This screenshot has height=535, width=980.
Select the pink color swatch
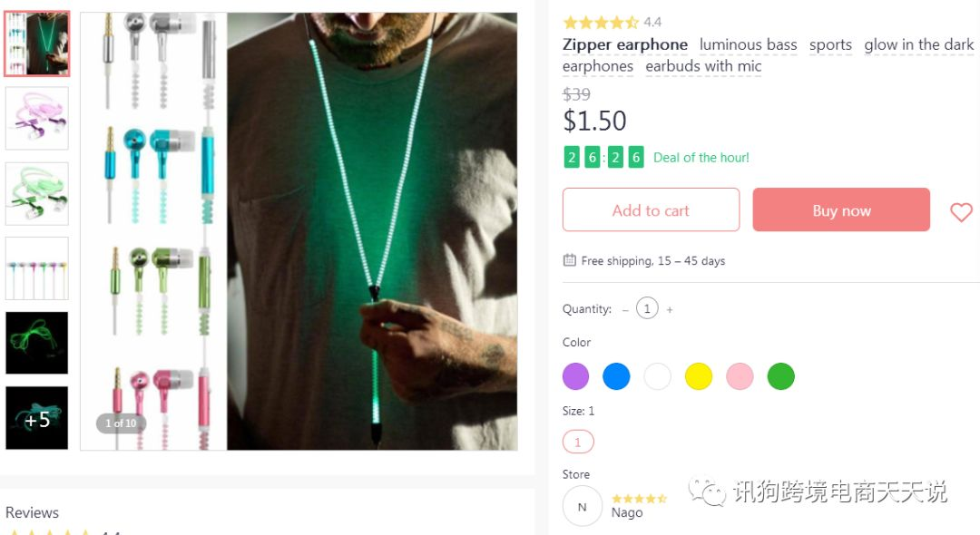tap(740, 376)
